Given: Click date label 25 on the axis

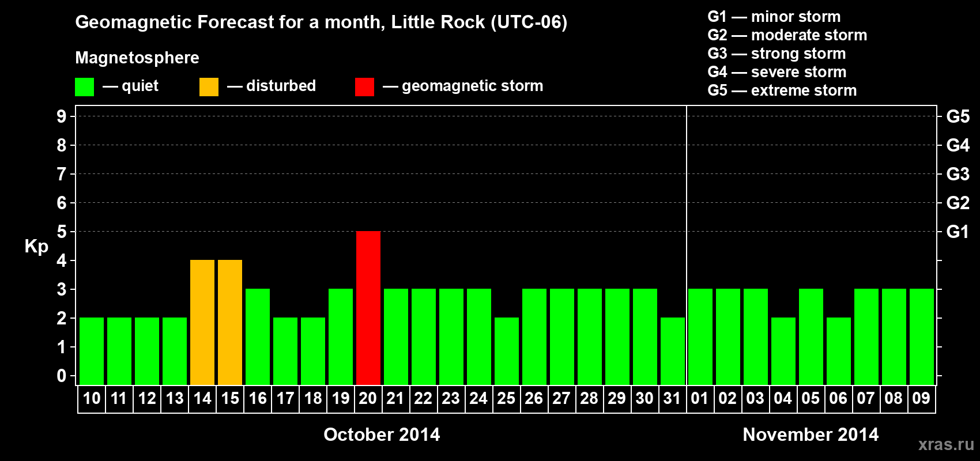Looking at the screenshot, I should (x=506, y=398).
